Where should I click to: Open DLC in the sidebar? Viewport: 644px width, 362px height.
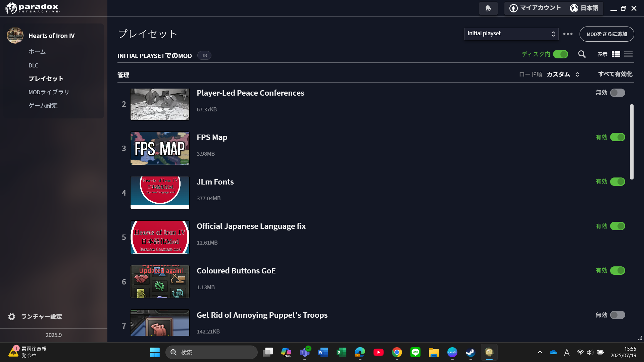coord(34,65)
